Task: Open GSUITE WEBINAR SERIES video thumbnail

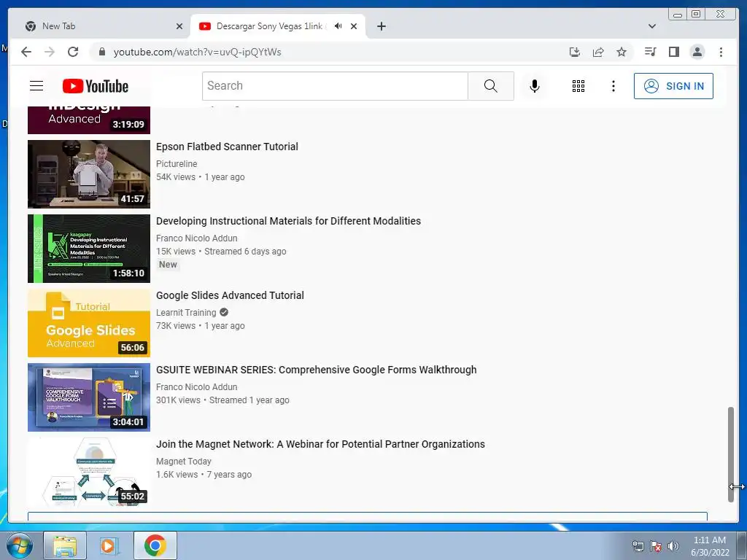Action: (x=88, y=397)
